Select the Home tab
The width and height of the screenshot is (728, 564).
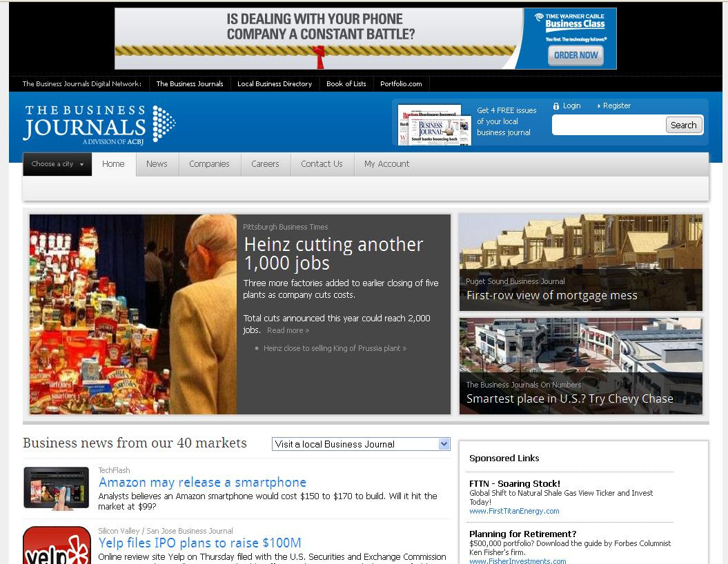113,164
